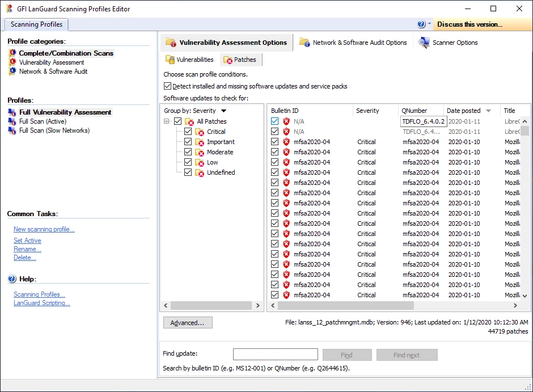Select the Complete/Combination Scans category icon
The width and height of the screenshot is (533, 392).
pyautogui.click(x=12, y=53)
